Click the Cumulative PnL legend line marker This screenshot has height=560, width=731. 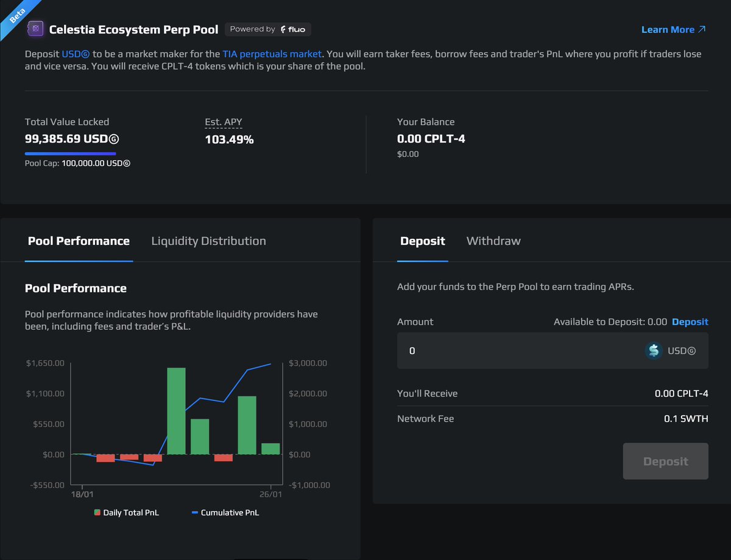pos(195,512)
